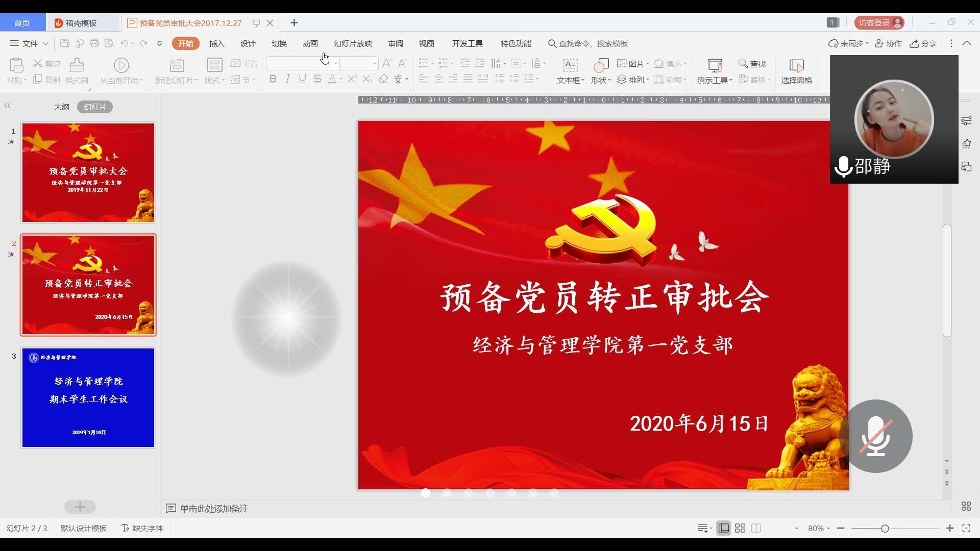
Task: Open the 文件 menu dropdown
Action: (30, 43)
